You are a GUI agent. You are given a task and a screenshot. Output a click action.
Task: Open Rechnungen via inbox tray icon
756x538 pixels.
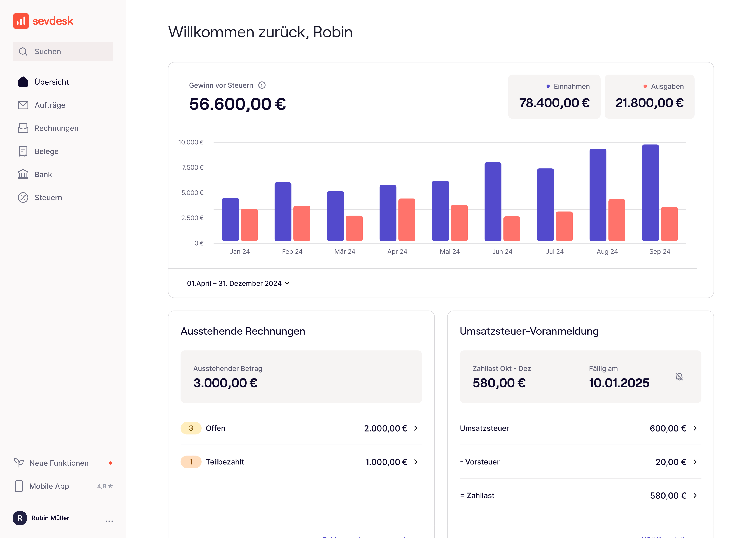(x=23, y=128)
